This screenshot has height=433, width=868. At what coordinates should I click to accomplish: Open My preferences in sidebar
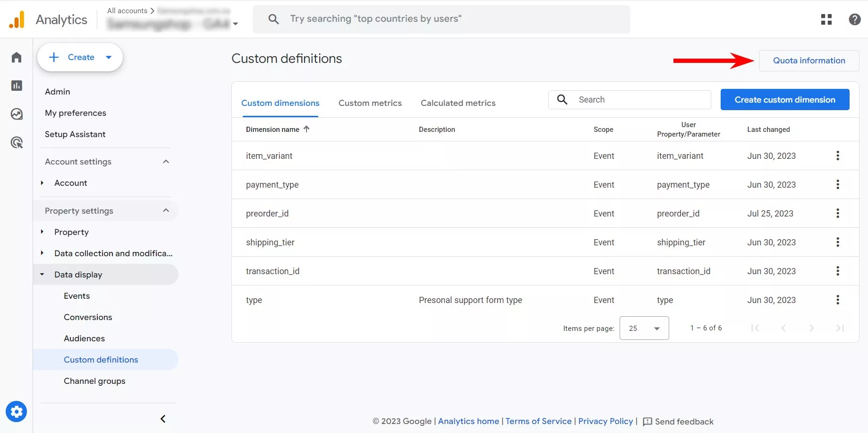(76, 113)
